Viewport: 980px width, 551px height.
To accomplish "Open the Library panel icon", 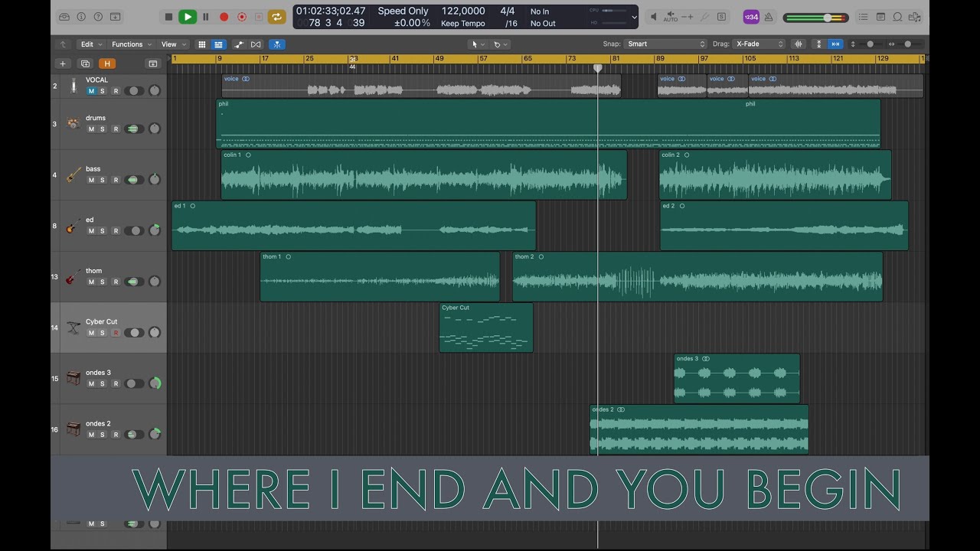I will coord(64,17).
